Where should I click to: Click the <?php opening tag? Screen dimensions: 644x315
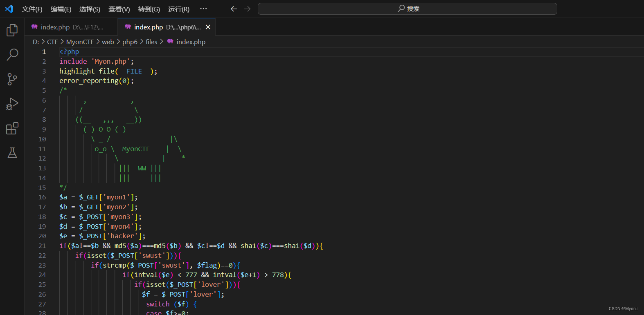[69, 51]
